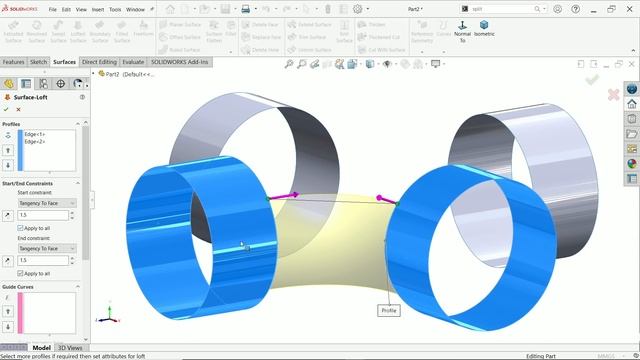The height and width of the screenshot is (360, 640).
Task: Open SOLIDWORKS Add-Ins tab
Action: [180, 62]
